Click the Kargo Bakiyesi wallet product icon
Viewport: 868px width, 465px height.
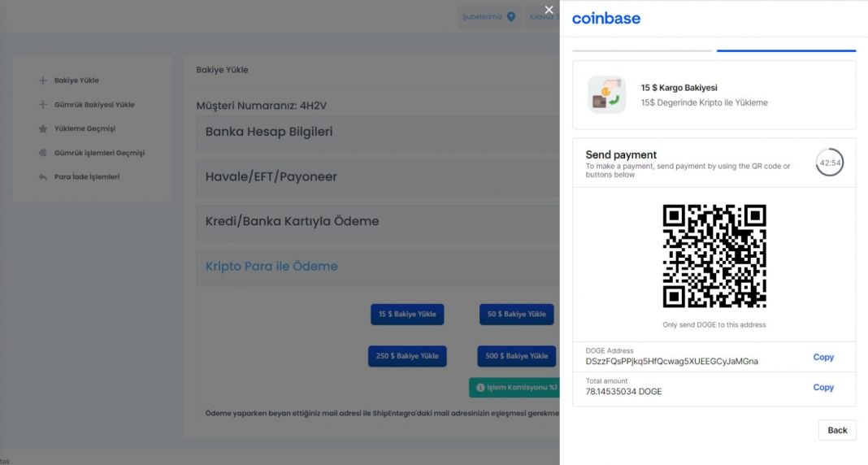coord(607,94)
